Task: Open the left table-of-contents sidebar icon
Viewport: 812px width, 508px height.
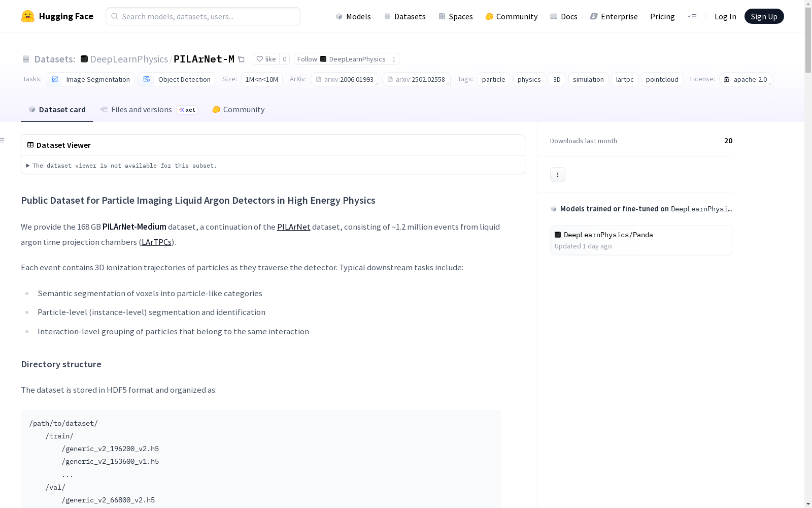Action: 3,140
